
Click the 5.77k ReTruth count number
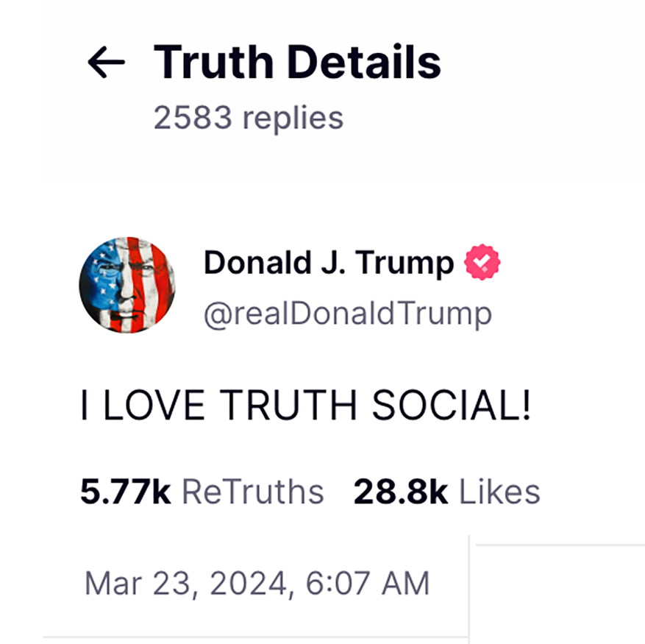(125, 492)
